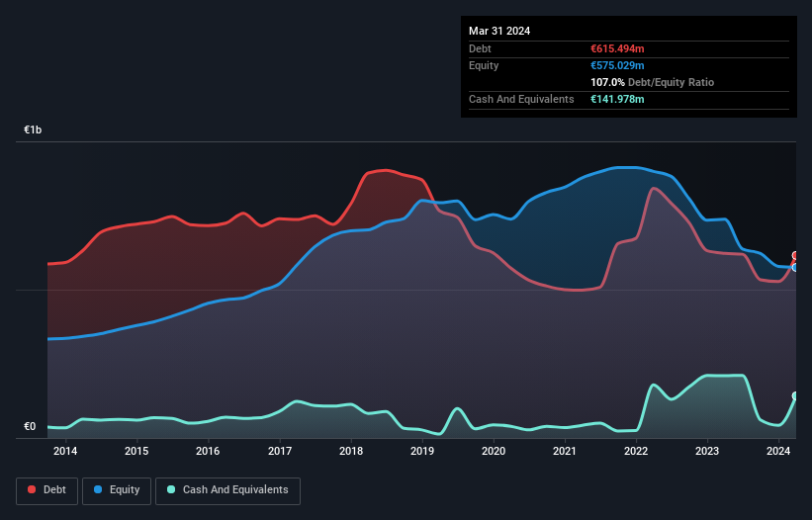Viewport: 812px width, 520px height.
Task: Click the Debt row label in tooltip
Action: [x=480, y=48]
